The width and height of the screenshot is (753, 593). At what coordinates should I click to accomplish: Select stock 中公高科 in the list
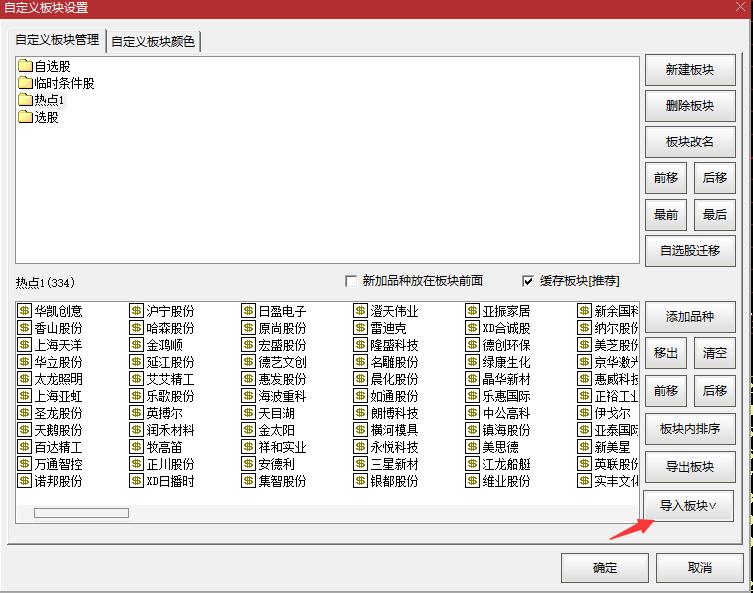coord(507,413)
